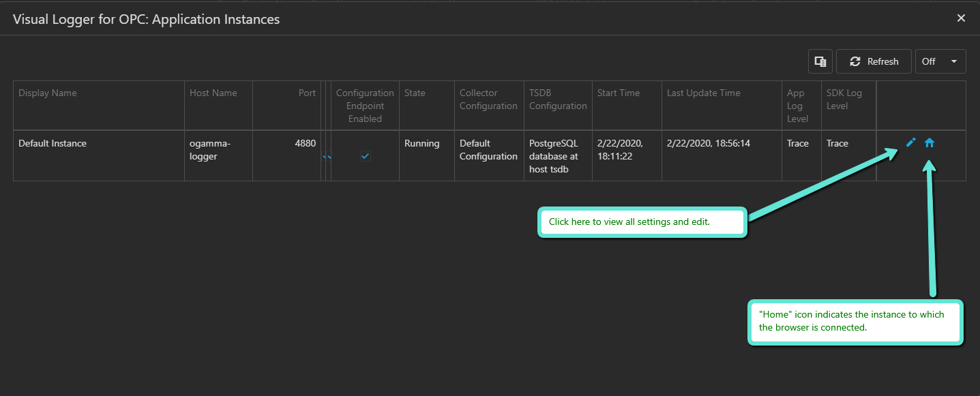The width and height of the screenshot is (980, 396).
Task: Sort by the Start Time column header
Action: [619, 93]
